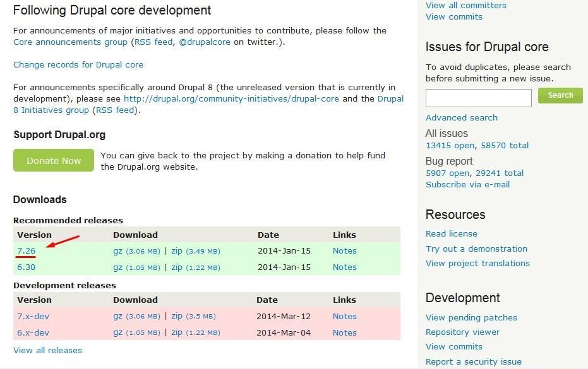Open View project translations
Viewport: 588px width, 369px height.
[477, 264]
